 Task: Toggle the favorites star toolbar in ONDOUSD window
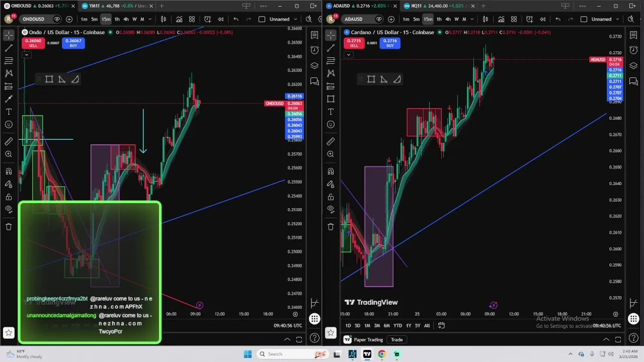tap(9, 332)
